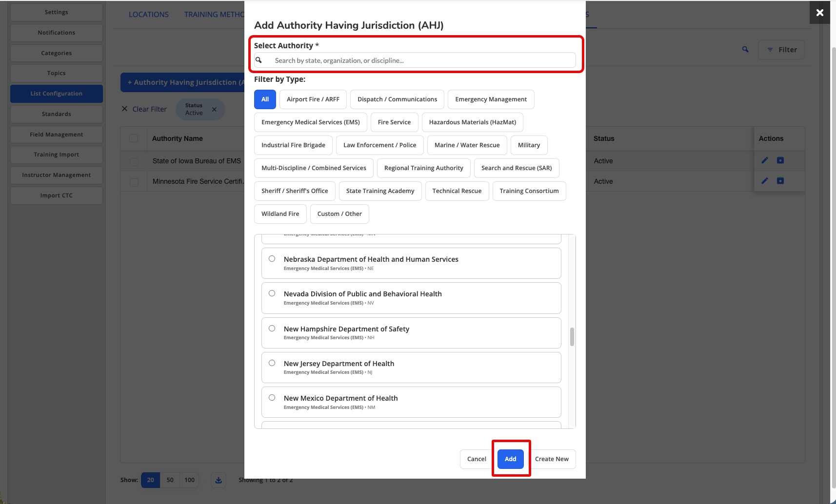Open the Filter button in the background page
The image size is (836, 504).
click(781, 50)
